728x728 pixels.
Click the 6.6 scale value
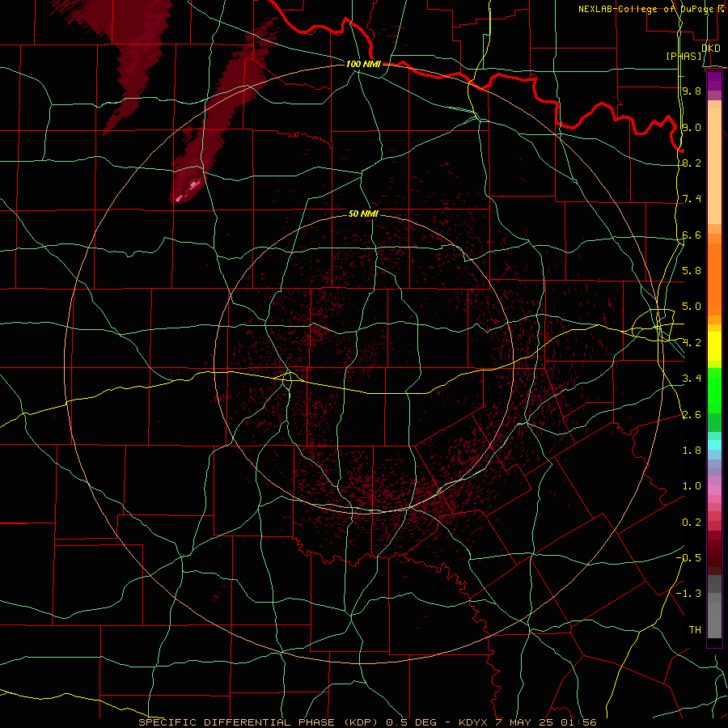tap(692, 235)
